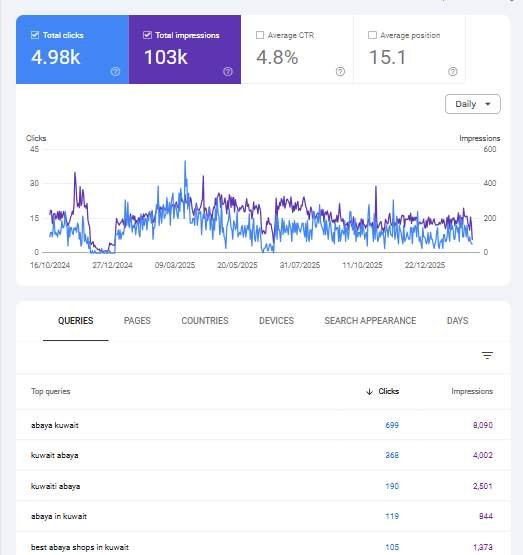This screenshot has width=523, height=555.
Task: Sort by the Clicks column header
Action: [389, 391]
